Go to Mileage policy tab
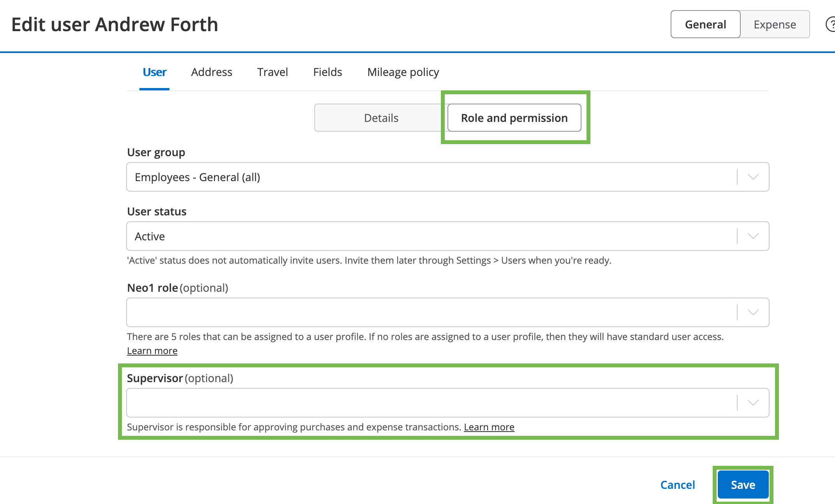 (x=403, y=72)
